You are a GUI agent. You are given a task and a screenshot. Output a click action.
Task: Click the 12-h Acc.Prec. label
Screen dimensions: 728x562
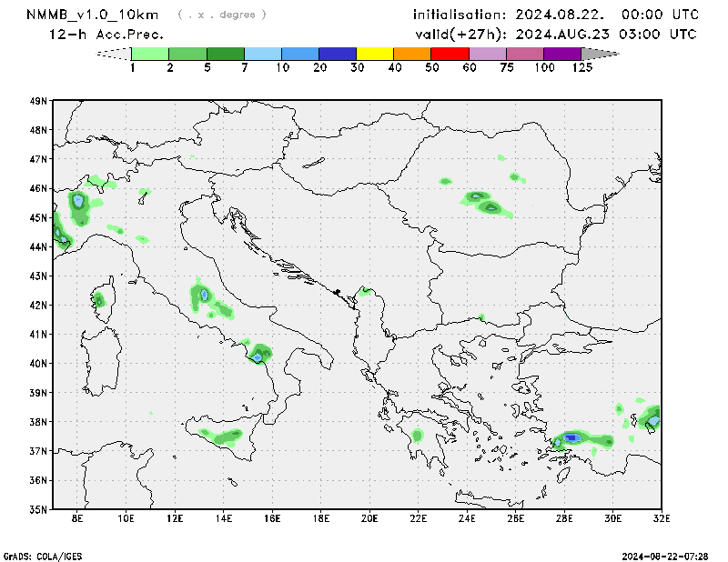[106, 35]
